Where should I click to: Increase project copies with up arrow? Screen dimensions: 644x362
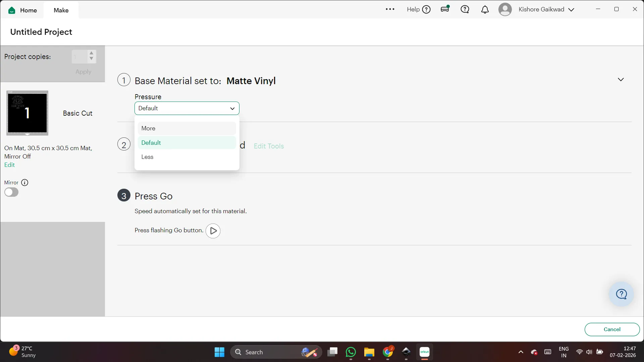coord(91,53)
